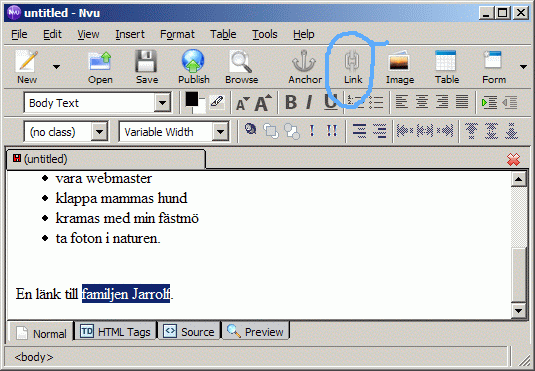
Task: Close the untitled tab with red X
Action: 514,159
